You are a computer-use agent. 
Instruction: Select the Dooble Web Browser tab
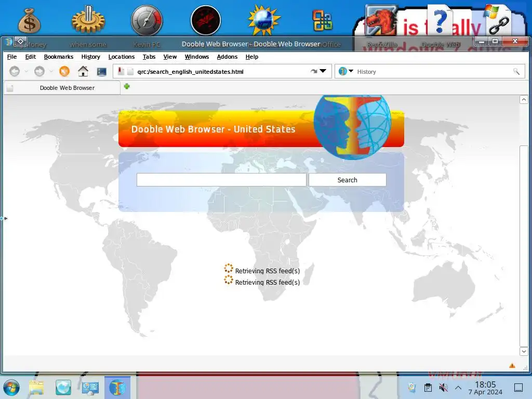tap(62, 88)
